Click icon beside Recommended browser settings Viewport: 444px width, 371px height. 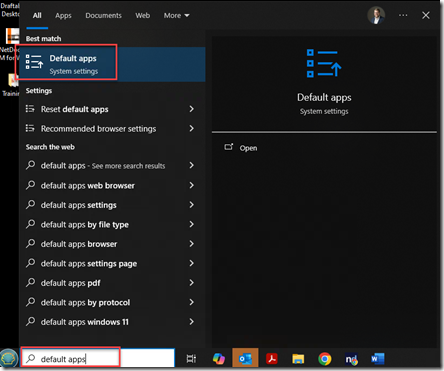(x=30, y=128)
